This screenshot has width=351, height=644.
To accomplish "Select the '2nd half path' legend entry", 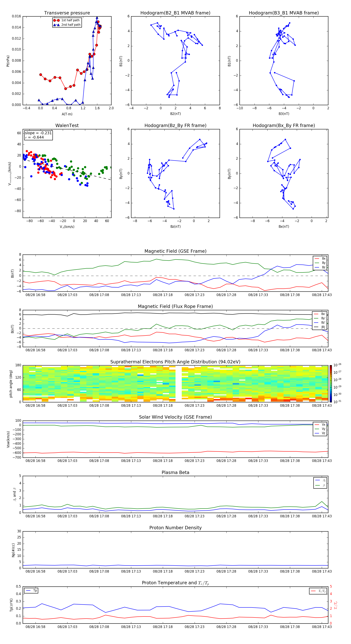I will pos(67,25).
